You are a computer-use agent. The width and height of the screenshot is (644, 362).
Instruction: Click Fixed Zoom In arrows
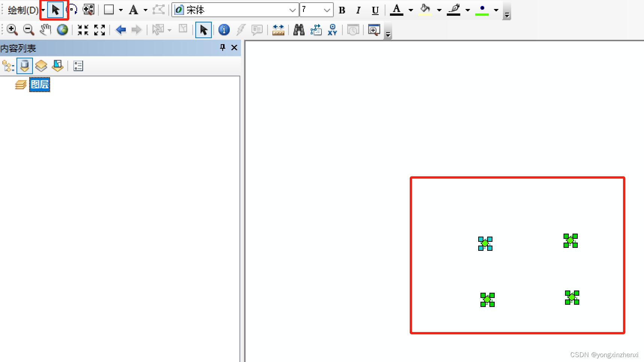tap(83, 30)
